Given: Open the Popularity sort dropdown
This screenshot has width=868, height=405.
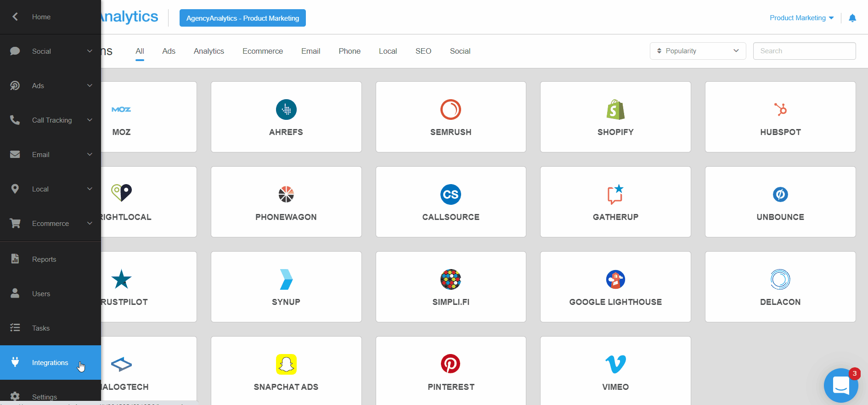Looking at the screenshot, I should coord(698,51).
